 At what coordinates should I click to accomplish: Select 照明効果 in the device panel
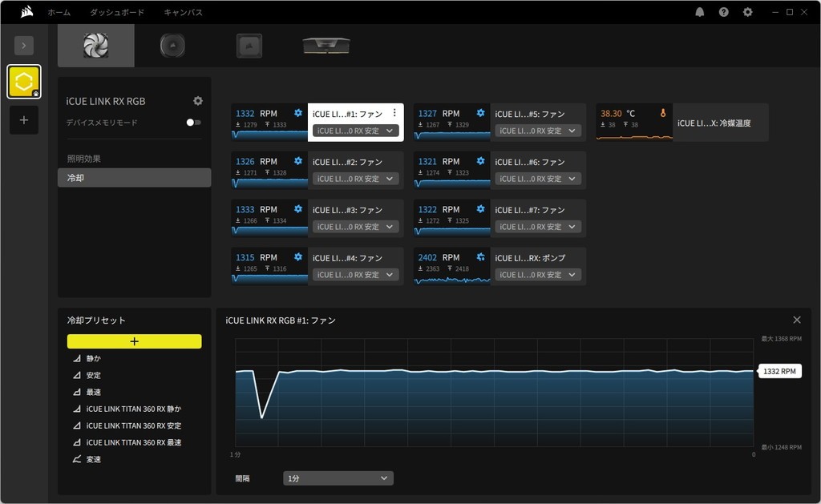pos(84,159)
